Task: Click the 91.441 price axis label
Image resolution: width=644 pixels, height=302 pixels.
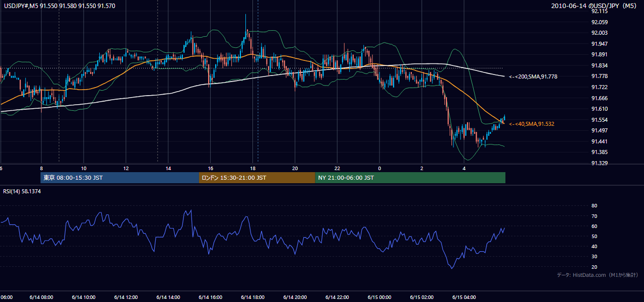Action: tap(600, 141)
